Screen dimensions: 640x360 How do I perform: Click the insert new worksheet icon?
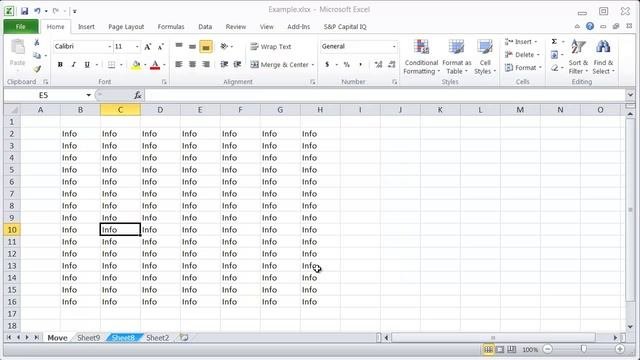(x=184, y=338)
